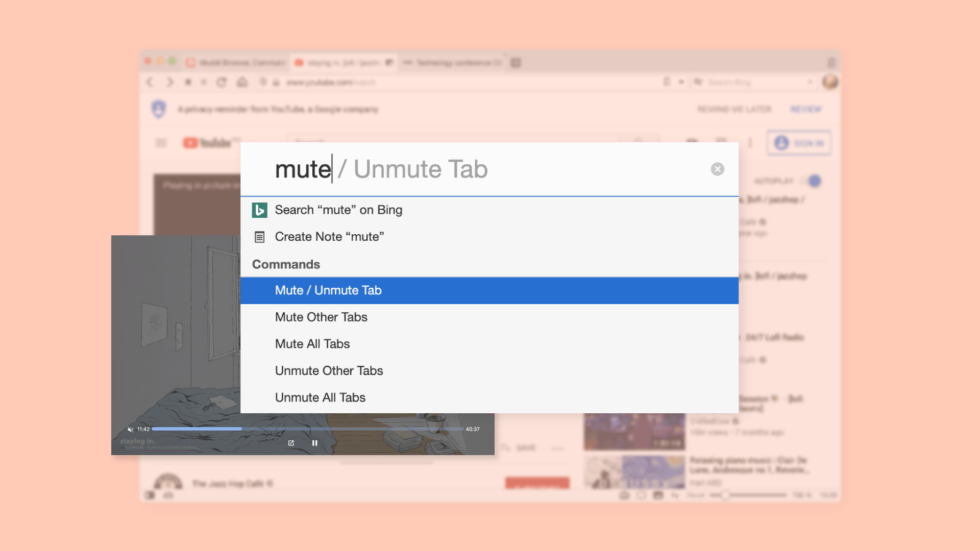The width and height of the screenshot is (980, 551).
Task: Go to the home page via the house icon
Action: (242, 82)
